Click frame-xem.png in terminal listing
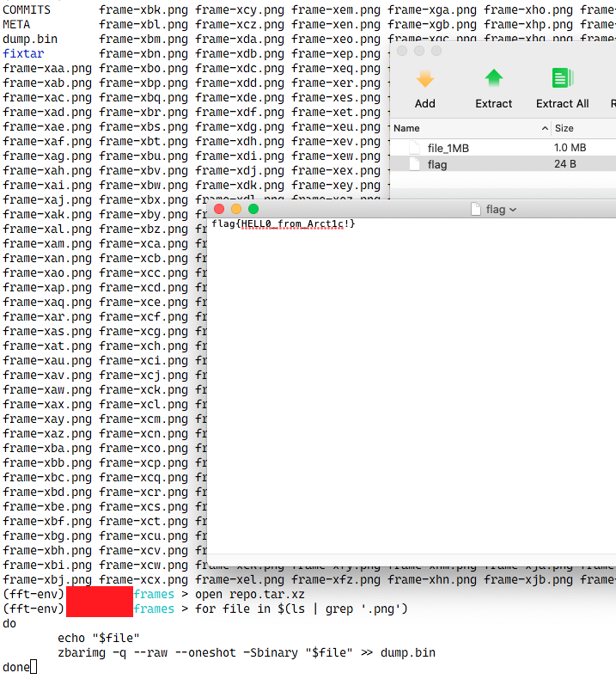 pyautogui.click(x=336, y=9)
